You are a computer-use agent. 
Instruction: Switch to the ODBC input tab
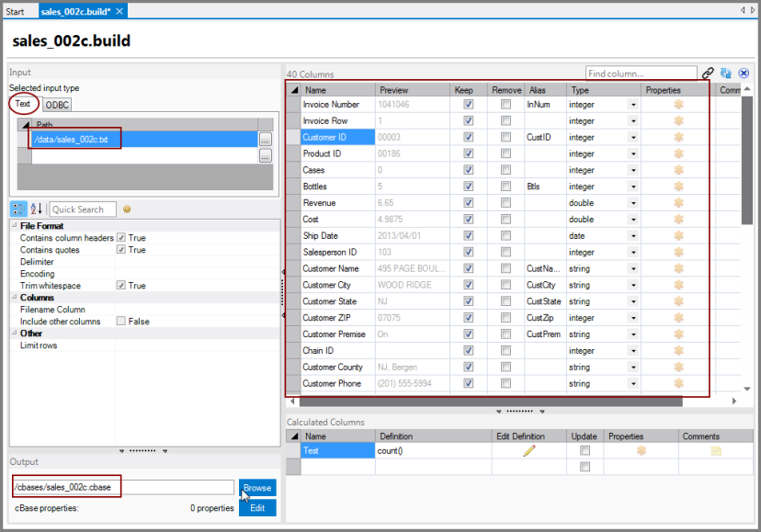pyautogui.click(x=56, y=105)
